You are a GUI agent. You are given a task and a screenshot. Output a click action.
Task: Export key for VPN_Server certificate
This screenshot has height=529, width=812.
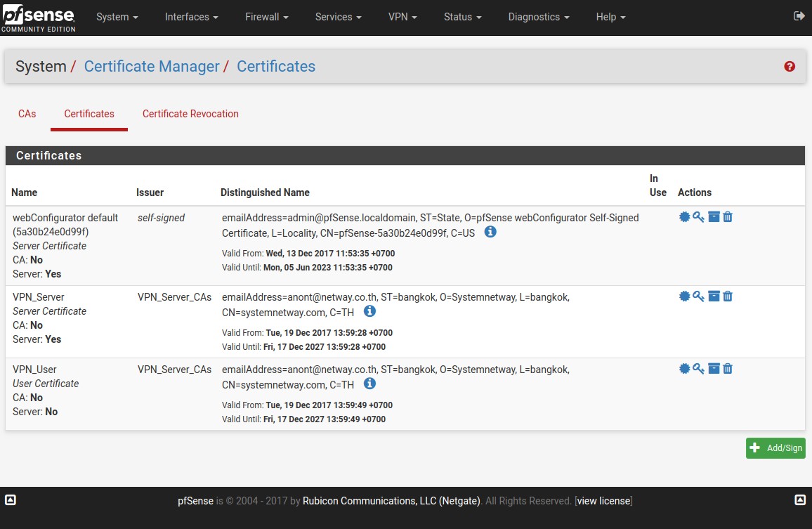[698, 296]
